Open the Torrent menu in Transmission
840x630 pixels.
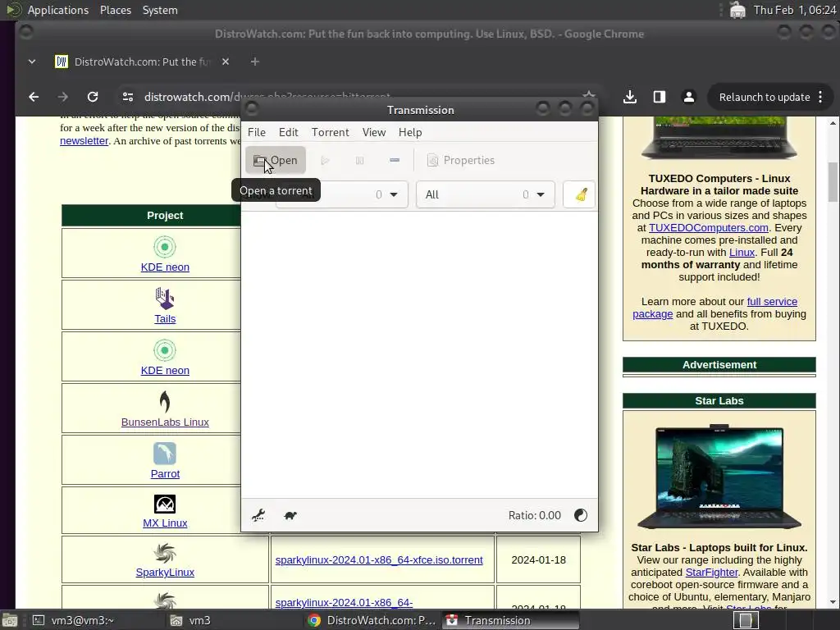(x=330, y=132)
